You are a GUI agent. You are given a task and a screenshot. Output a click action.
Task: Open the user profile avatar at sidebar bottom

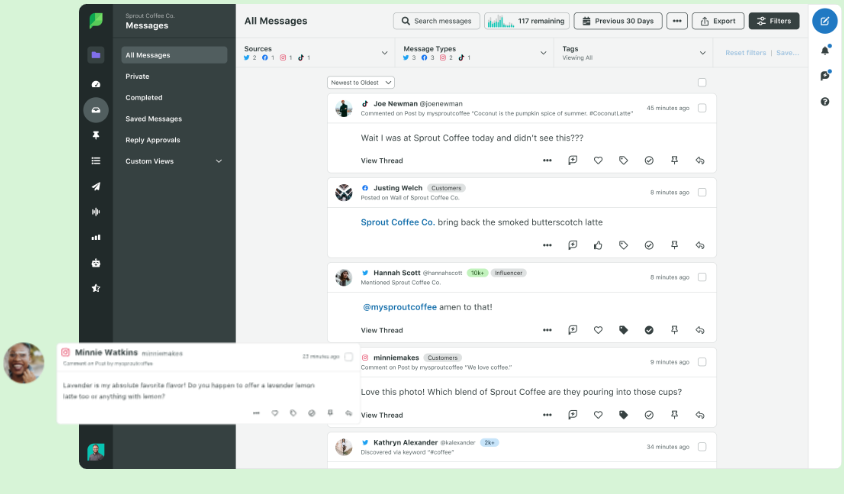click(x=96, y=451)
